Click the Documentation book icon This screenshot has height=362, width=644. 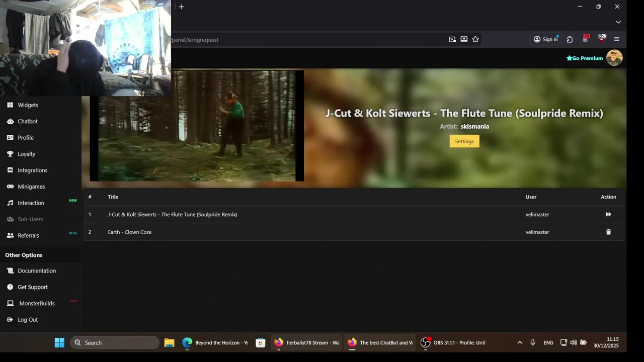click(x=10, y=270)
